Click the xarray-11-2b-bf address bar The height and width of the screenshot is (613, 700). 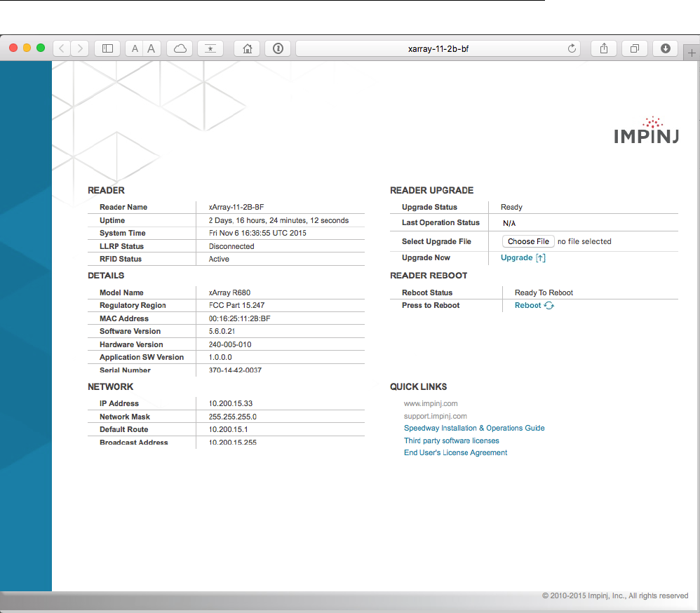[x=438, y=48]
